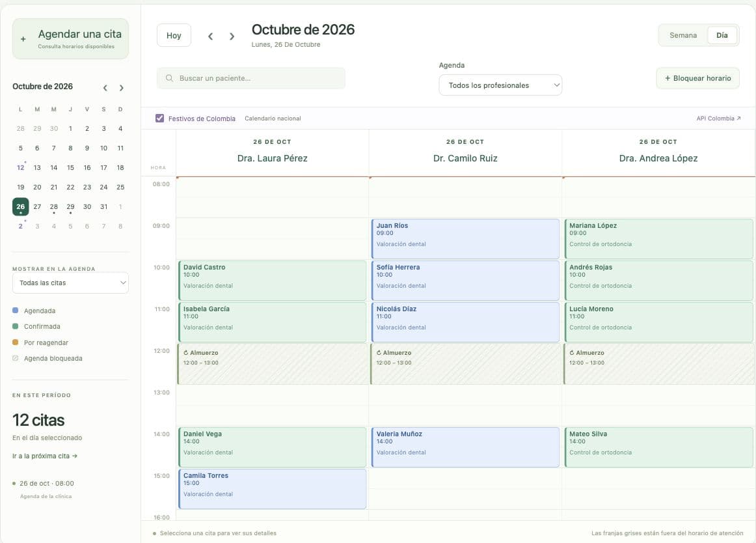The image size is (756, 543).
Task: Select day 29 in the mini calendar's last October week
Action: coord(70,206)
